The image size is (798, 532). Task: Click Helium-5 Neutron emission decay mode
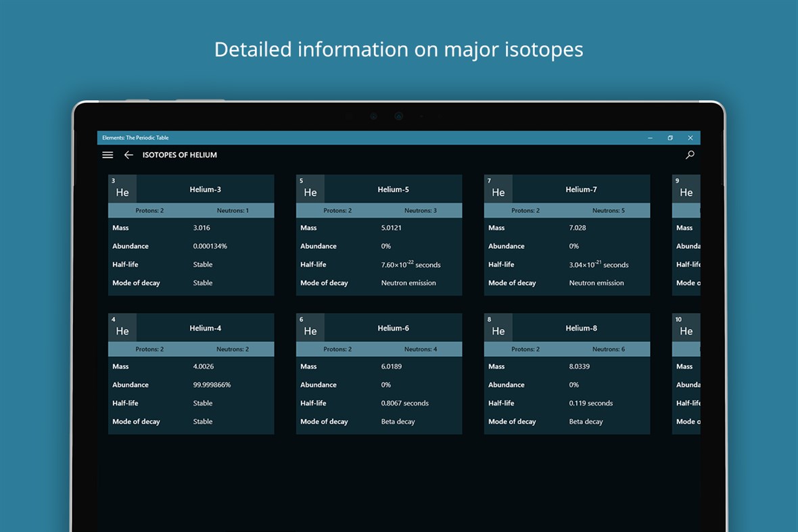pos(408,283)
